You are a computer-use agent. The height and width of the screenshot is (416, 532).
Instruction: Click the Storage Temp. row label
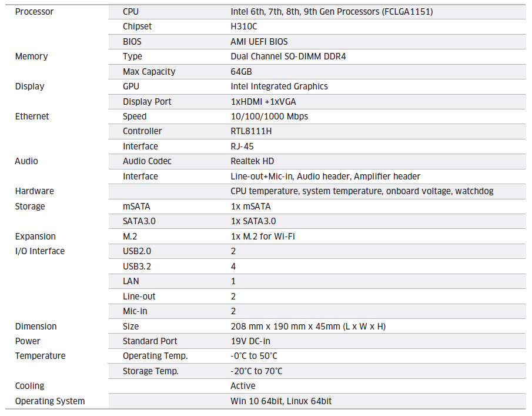[x=150, y=371]
